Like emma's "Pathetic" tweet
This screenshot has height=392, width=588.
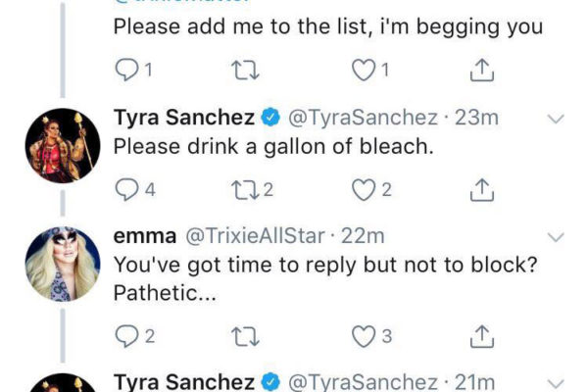pos(364,337)
